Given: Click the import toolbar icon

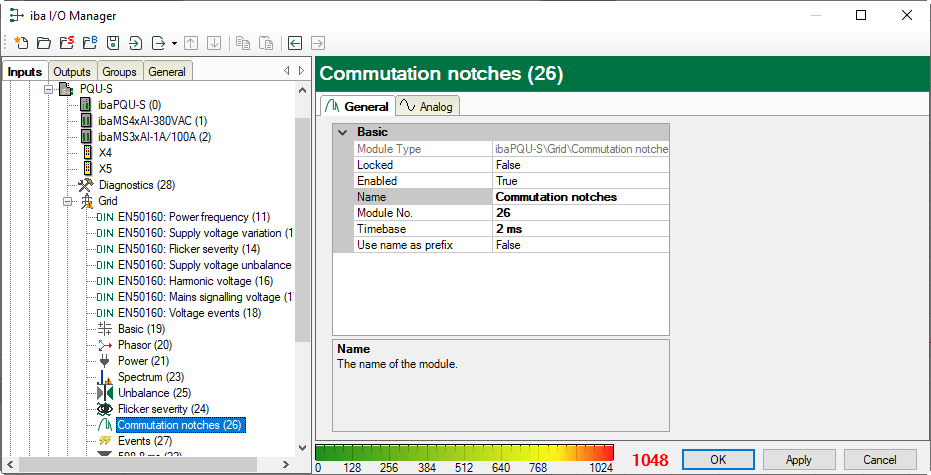Looking at the screenshot, I should 135,43.
